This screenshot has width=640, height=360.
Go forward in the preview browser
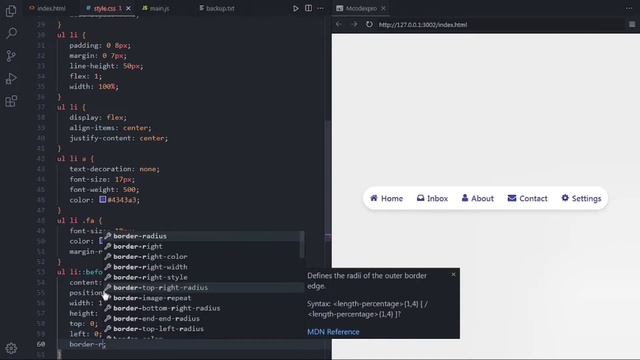tap(354, 24)
